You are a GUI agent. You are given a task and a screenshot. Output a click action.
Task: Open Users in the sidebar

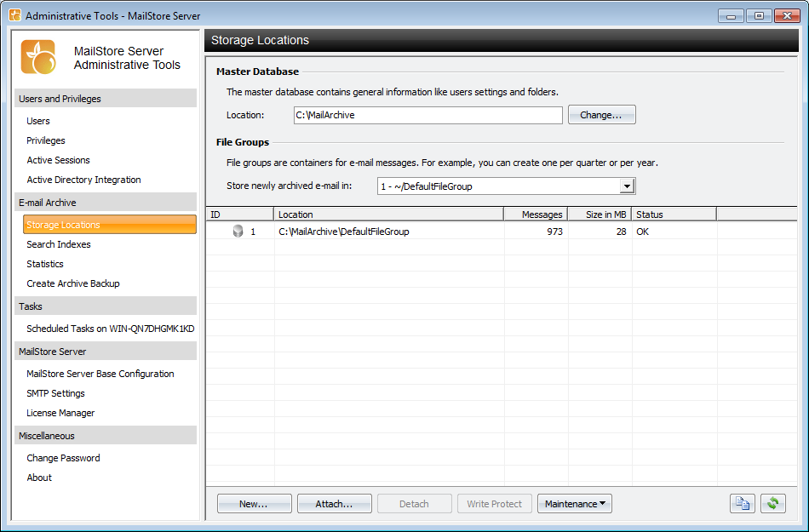[38, 121]
